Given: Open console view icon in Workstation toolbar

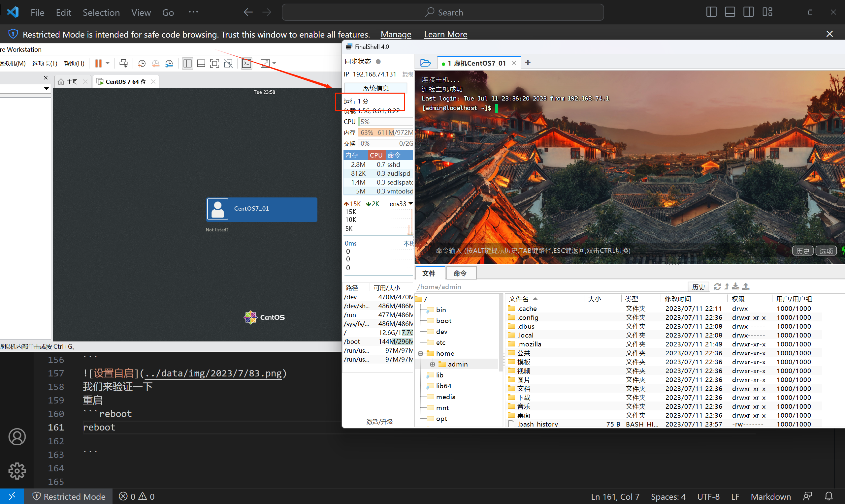Looking at the screenshot, I should click(x=247, y=63).
